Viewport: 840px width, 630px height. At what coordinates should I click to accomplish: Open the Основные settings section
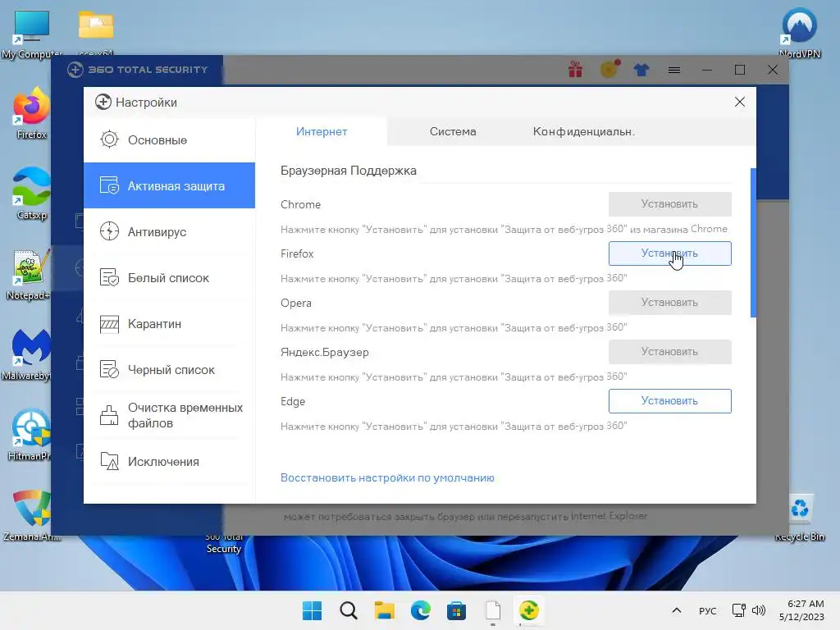coord(169,139)
